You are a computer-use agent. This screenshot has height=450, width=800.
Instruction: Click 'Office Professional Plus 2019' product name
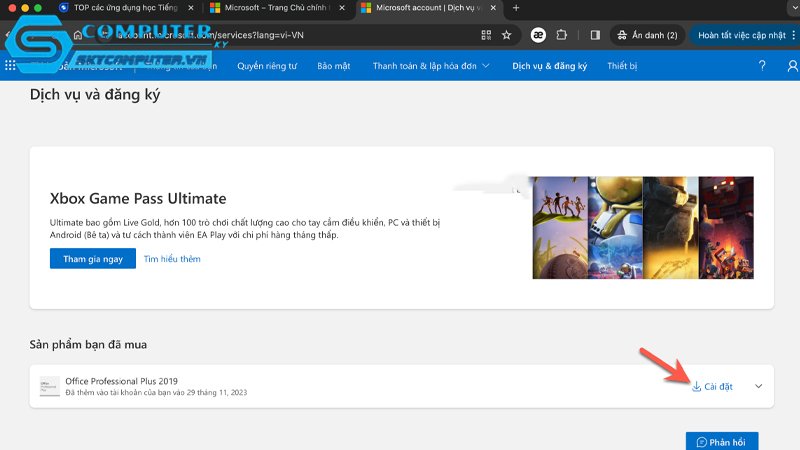tap(121, 381)
